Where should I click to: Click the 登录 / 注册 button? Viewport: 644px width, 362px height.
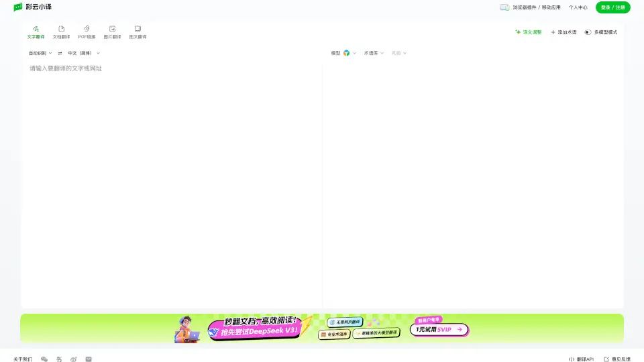pos(612,7)
